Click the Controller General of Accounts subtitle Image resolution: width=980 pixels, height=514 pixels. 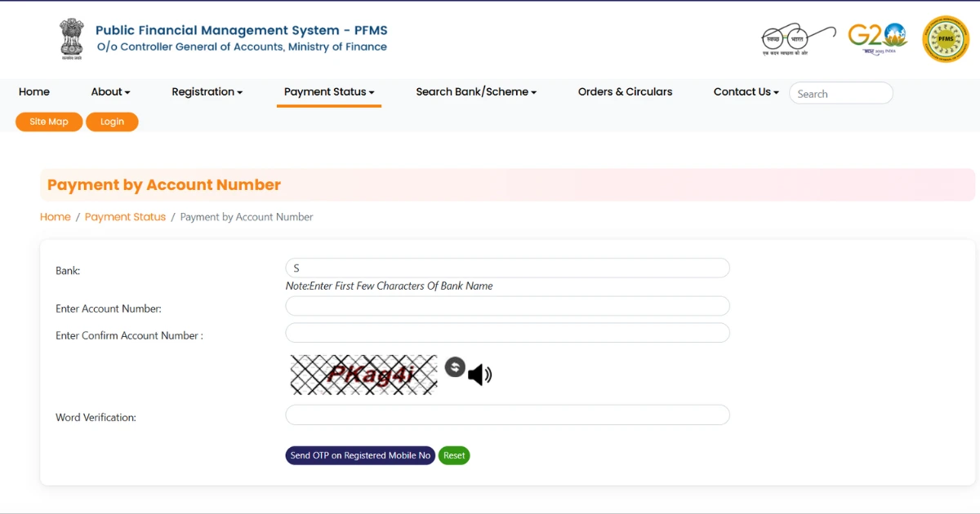242,47
